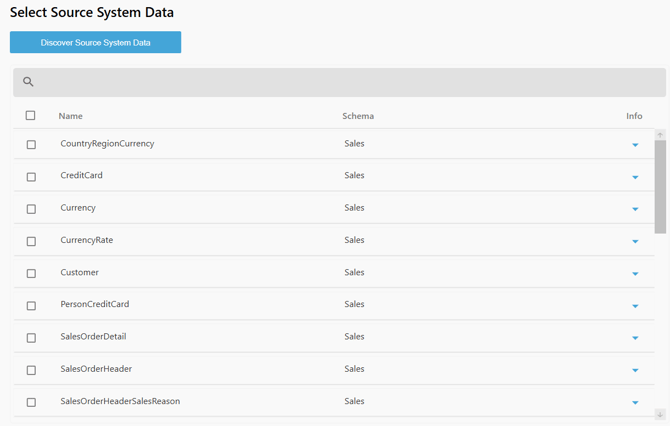Click the Schema column header
The width and height of the screenshot is (670, 426).
pos(358,116)
